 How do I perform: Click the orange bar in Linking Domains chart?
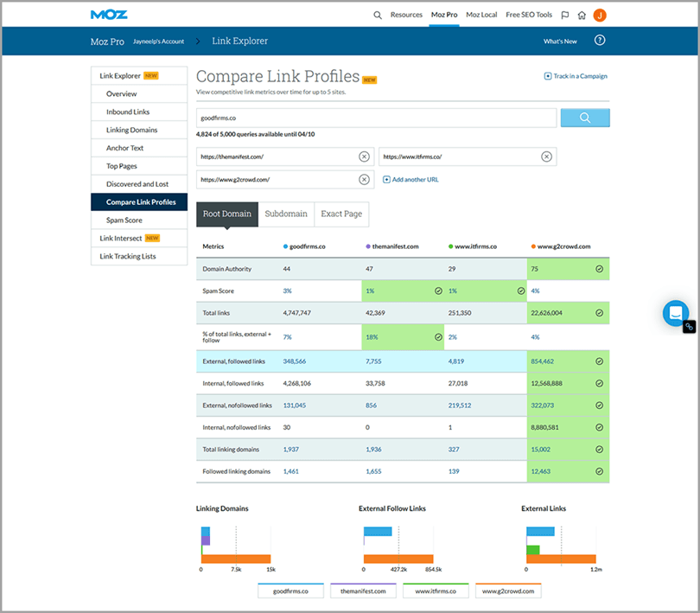[x=236, y=559]
